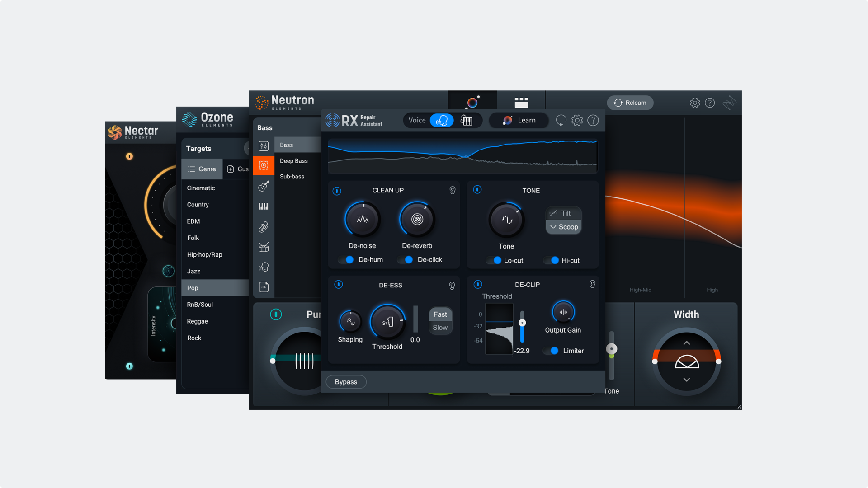Choose Fast mode in De-Ess

coord(440,314)
